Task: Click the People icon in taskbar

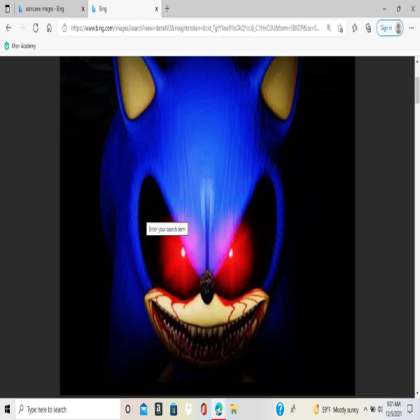Action: [293, 409]
